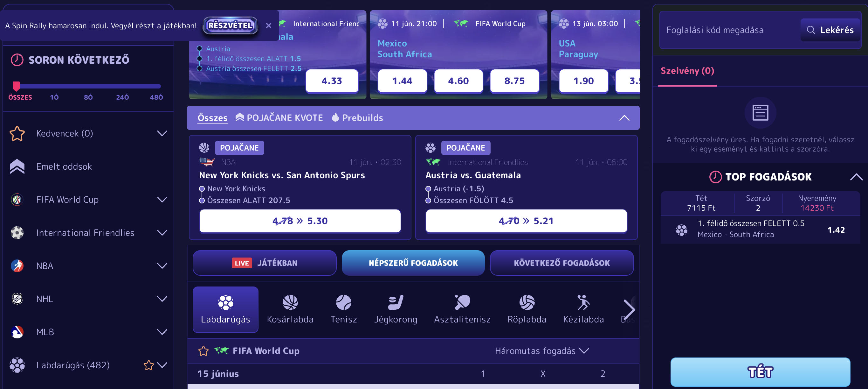Select the Asztalitenisz table tennis icon

pos(462,302)
